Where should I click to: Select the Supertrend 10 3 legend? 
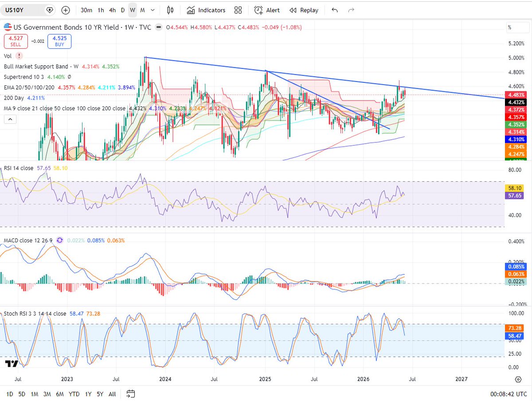24,77
